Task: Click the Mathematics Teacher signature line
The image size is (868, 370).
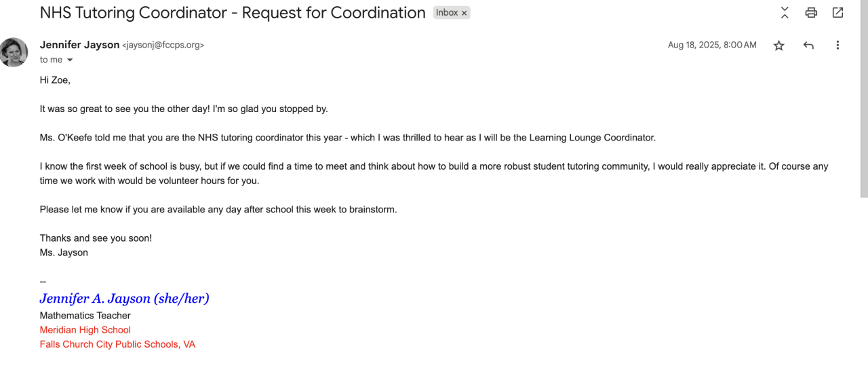Action: 85,316
